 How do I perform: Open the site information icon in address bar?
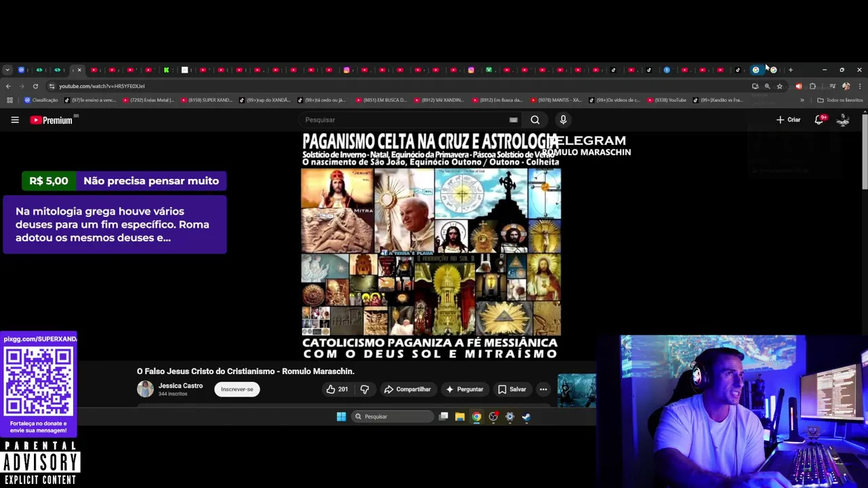[x=52, y=86]
